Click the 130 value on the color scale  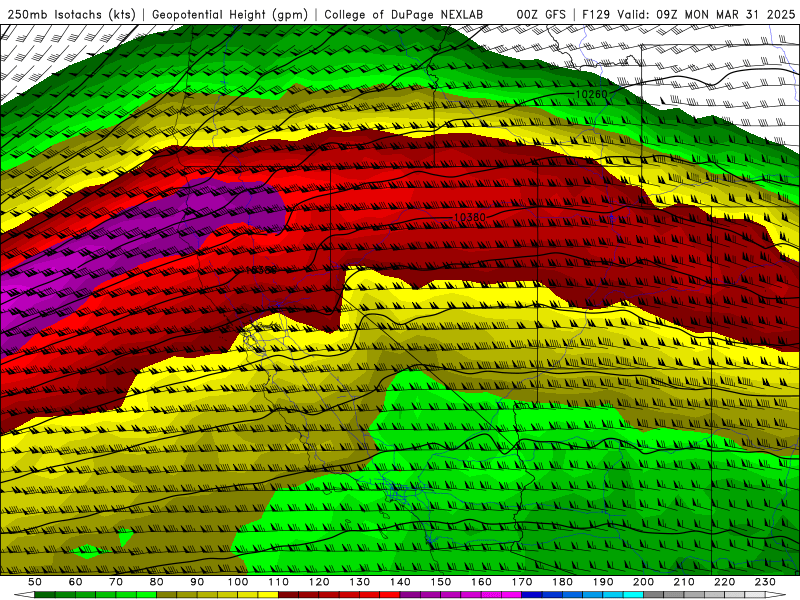(360, 582)
